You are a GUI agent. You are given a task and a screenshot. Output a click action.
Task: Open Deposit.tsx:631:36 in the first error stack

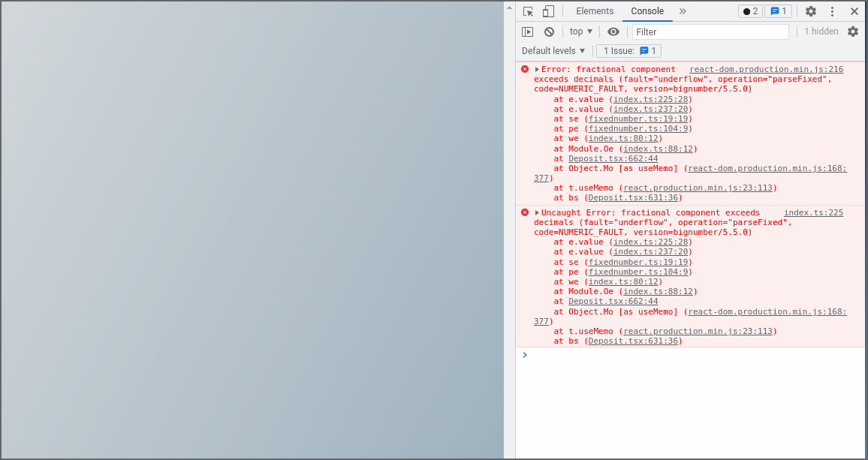click(x=633, y=197)
